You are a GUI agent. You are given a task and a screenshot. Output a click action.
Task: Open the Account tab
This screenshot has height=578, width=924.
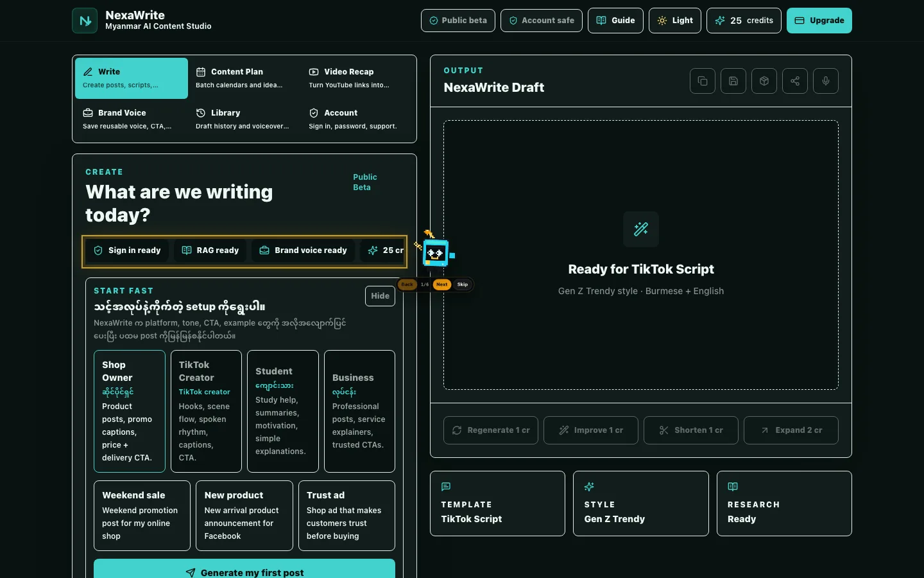pyautogui.click(x=357, y=119)
